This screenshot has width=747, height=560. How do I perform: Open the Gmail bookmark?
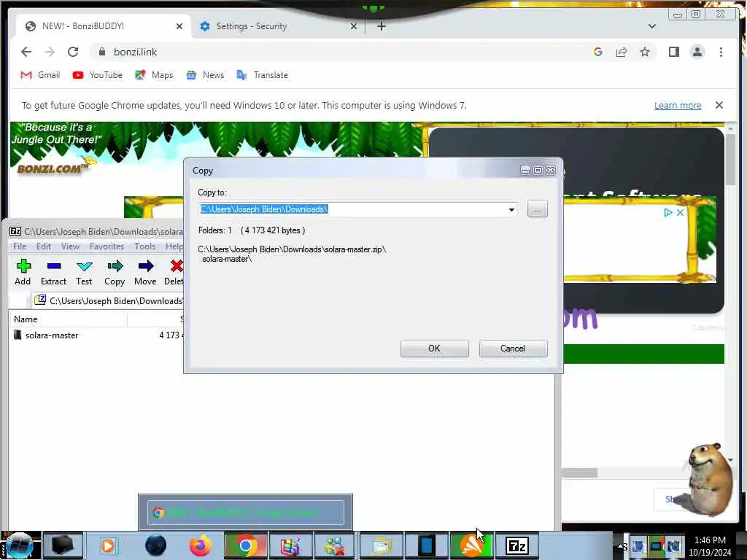(40, 75)
